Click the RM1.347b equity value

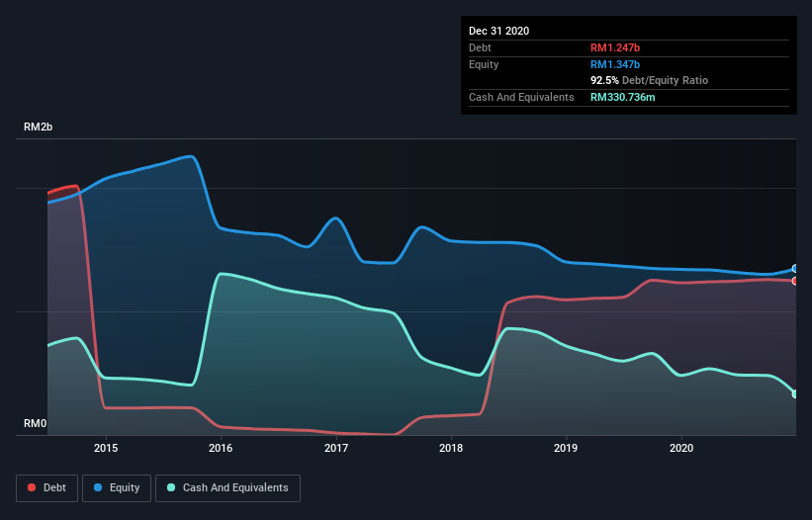tap(615, 64)
